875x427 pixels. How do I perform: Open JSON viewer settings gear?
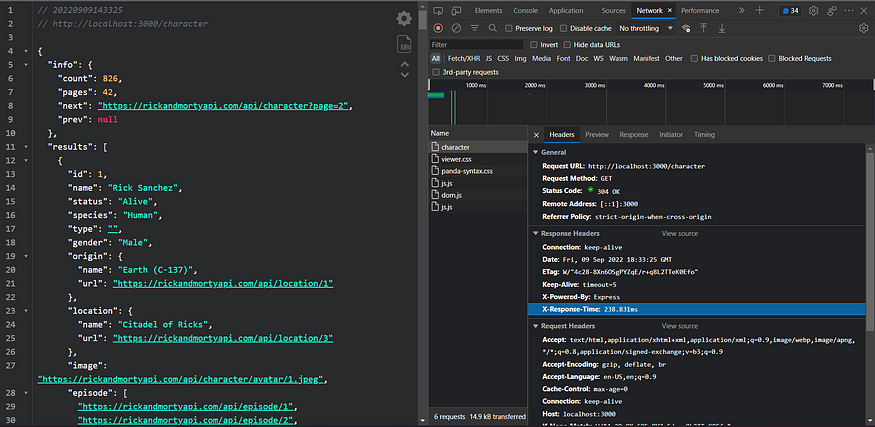(403, 18)
